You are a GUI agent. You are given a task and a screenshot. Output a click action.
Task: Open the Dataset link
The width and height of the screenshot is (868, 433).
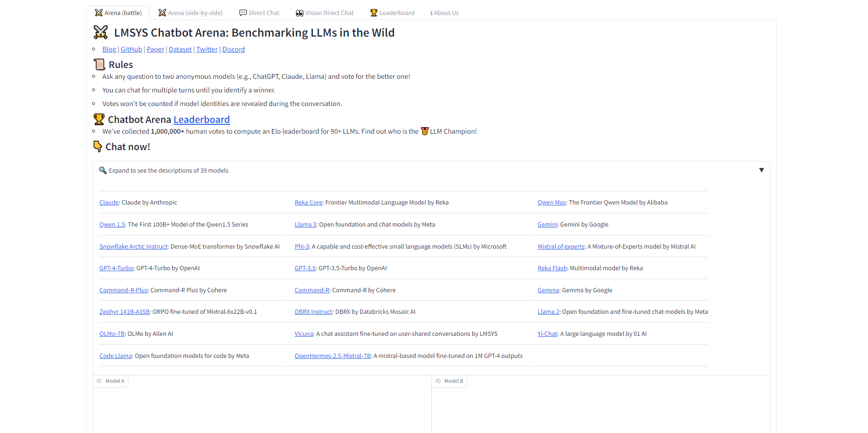coord(180,49)
